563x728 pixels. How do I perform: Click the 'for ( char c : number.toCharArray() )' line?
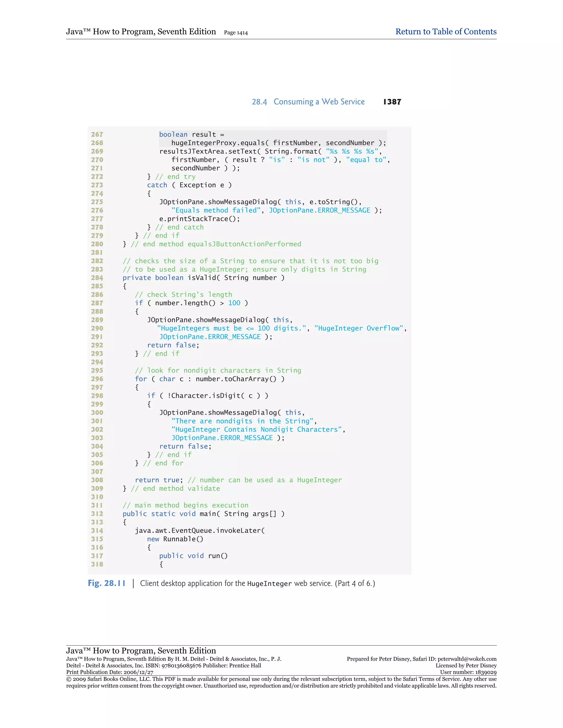(209, 379)
